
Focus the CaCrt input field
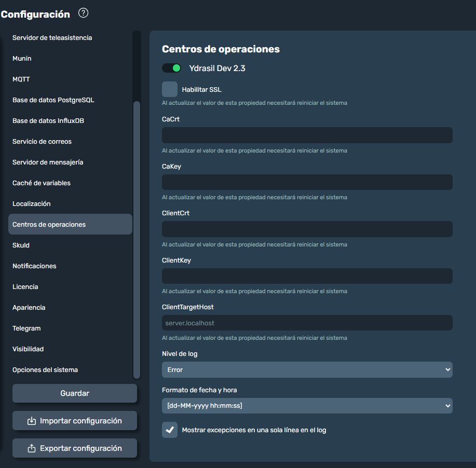point(307,135)
